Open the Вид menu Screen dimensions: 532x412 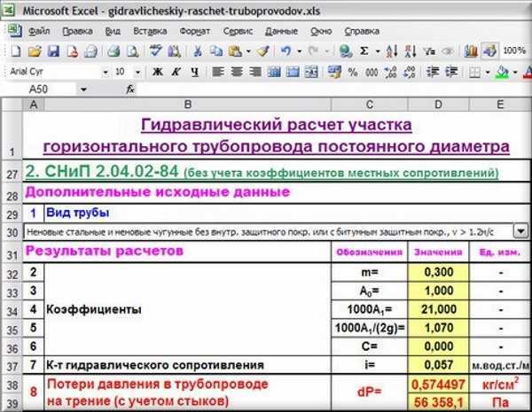pyautogui.click(x=113, y=31)
